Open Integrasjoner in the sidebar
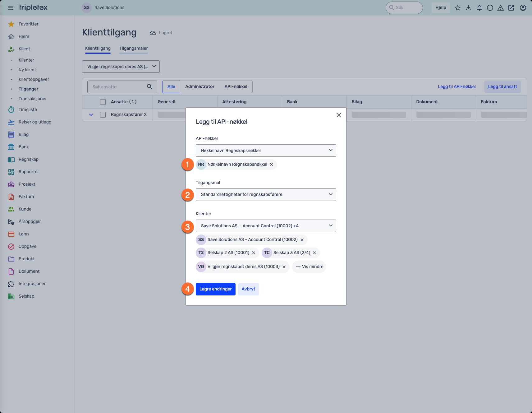This screenshot has height=413, width=532. pyautogui.click(x=32, y=284)
